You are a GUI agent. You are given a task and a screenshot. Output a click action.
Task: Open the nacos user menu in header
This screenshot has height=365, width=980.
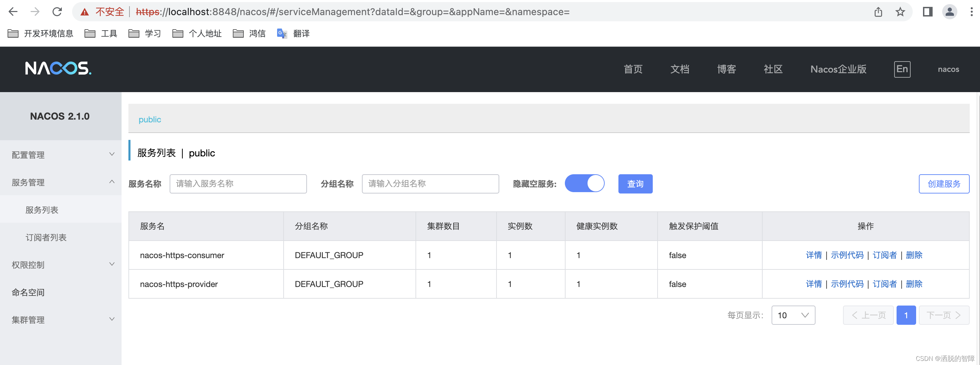click(948, 69)
